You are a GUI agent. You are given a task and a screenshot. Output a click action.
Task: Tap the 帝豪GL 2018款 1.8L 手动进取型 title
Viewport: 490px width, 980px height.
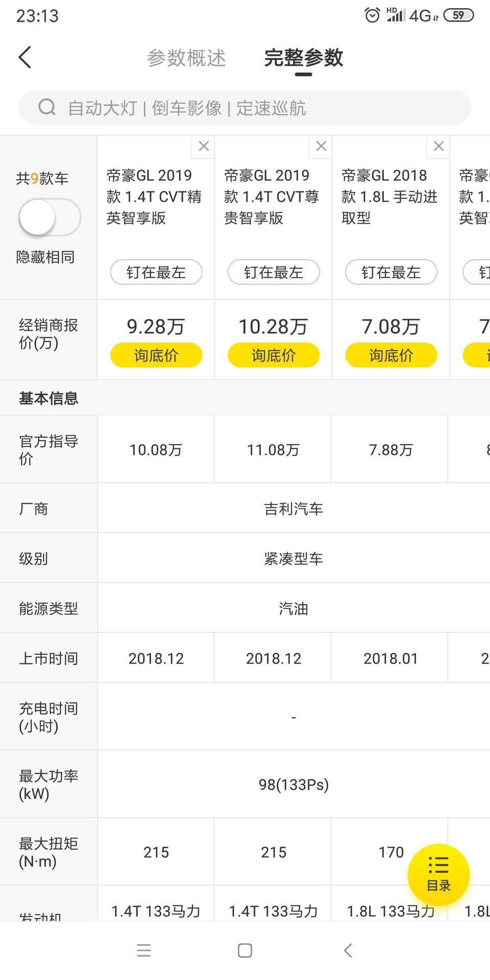[389, 197]
